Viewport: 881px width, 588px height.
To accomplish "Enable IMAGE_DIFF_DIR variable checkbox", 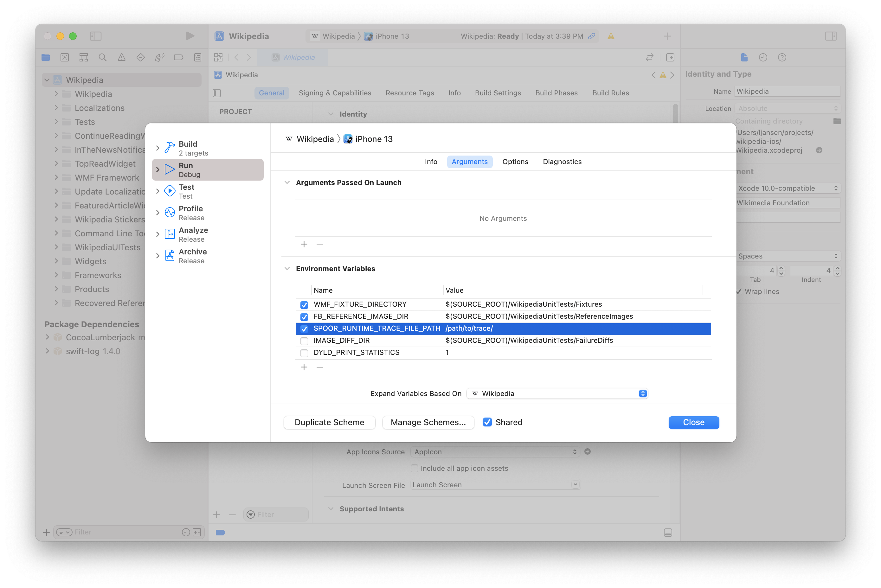I will [x=304, y=341].
